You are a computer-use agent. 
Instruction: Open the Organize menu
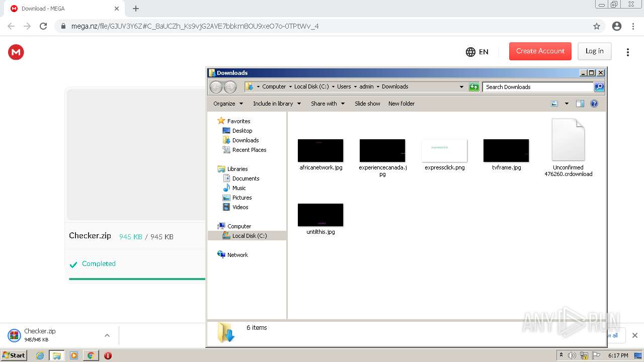click(x=228, y=104)
